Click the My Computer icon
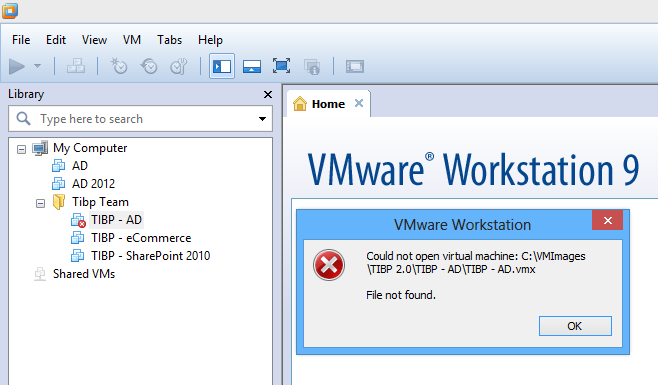This screenshot has width=658, height=385. tap(40, 148)
